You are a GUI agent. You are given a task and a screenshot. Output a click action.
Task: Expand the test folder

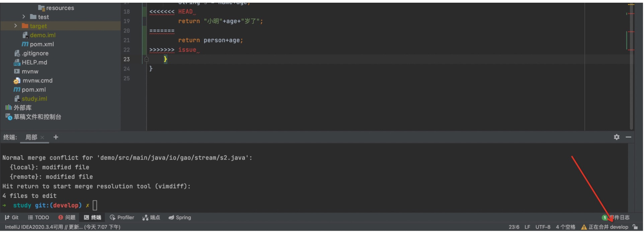coord(23,17)
